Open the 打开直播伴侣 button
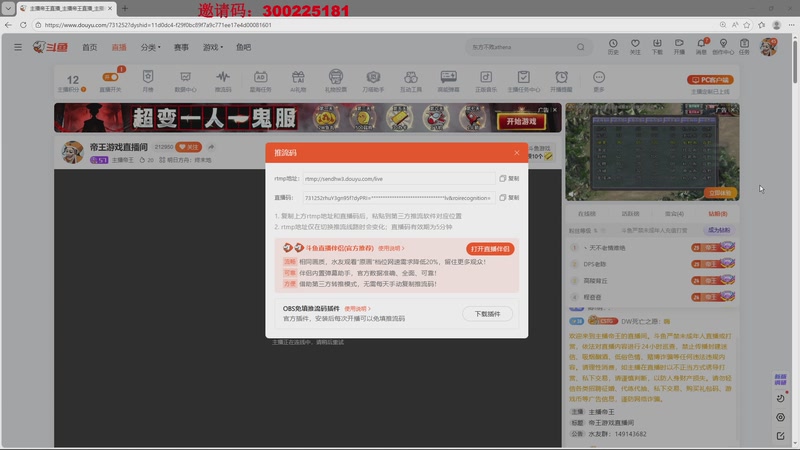The image size is (800, 450). [490, 248]
